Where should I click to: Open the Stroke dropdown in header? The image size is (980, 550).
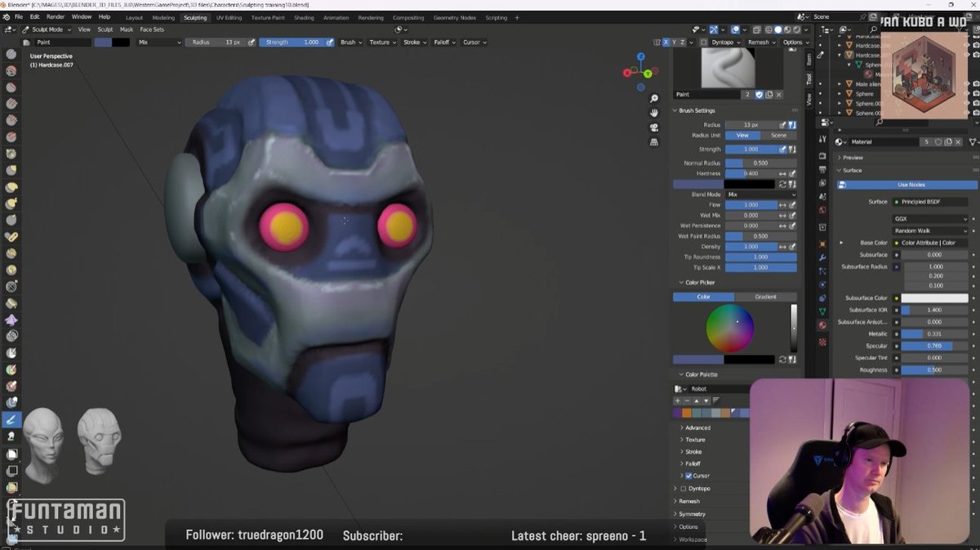[x=414, y=42]
